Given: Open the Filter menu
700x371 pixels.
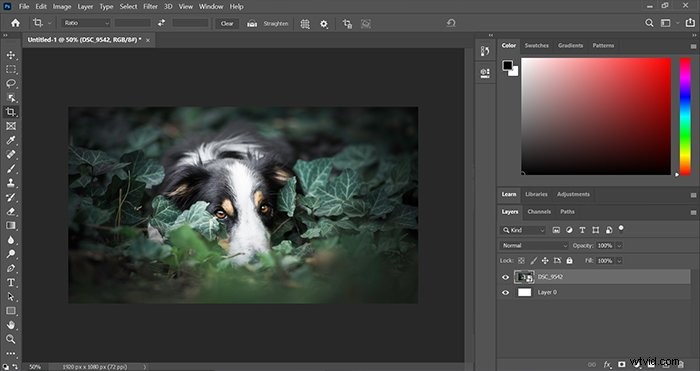Looking at the screenshot, I should pos(150,7).
